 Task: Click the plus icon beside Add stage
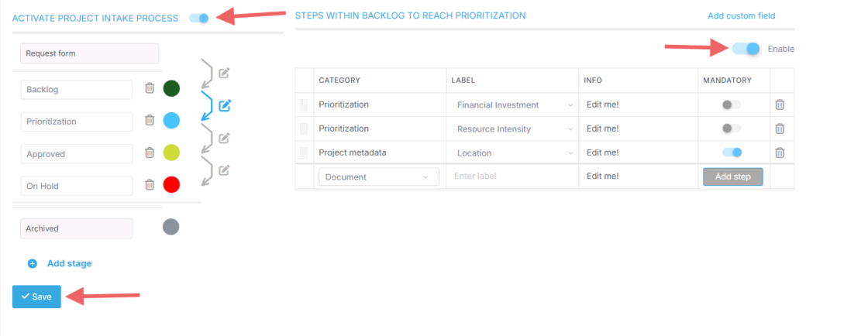click(x=33, y=264)
